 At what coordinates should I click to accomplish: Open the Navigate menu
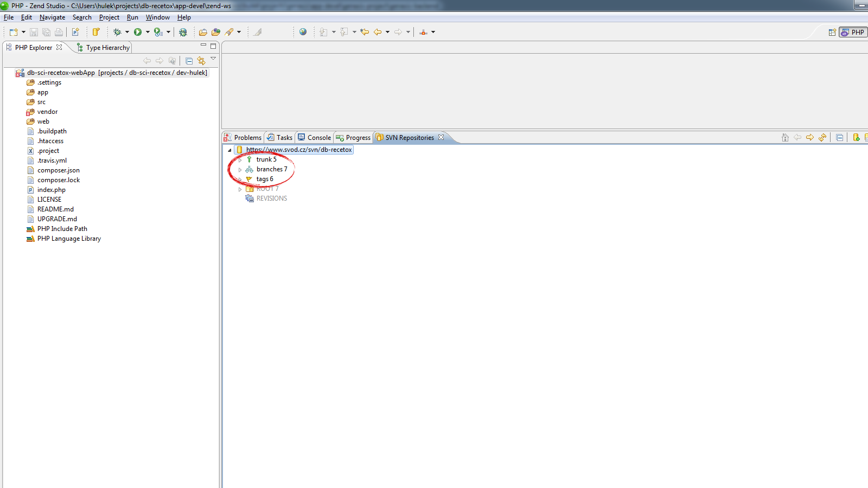(x=53, y=17)
